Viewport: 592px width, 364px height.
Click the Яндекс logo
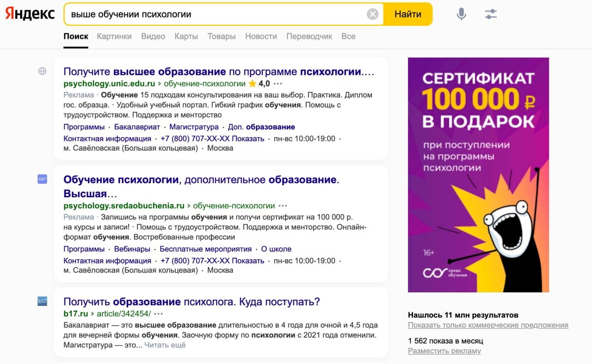pyautogui.click(x=30, y=14)
